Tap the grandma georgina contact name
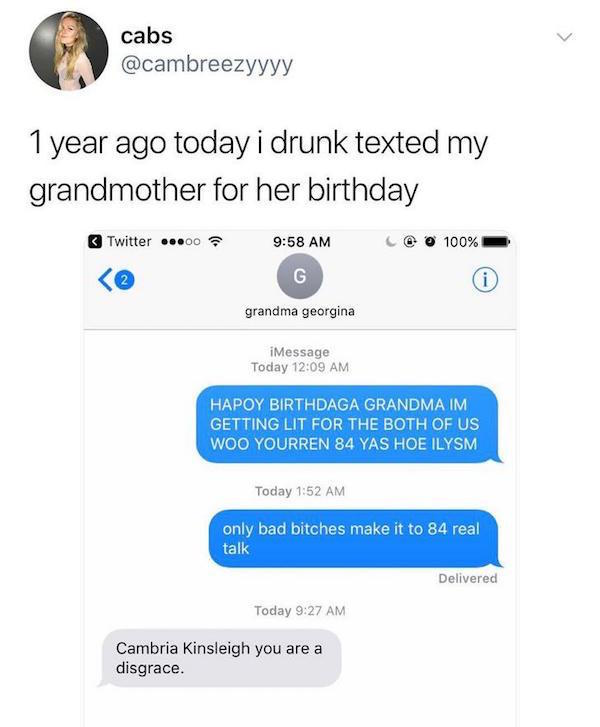 pos(300,311)
